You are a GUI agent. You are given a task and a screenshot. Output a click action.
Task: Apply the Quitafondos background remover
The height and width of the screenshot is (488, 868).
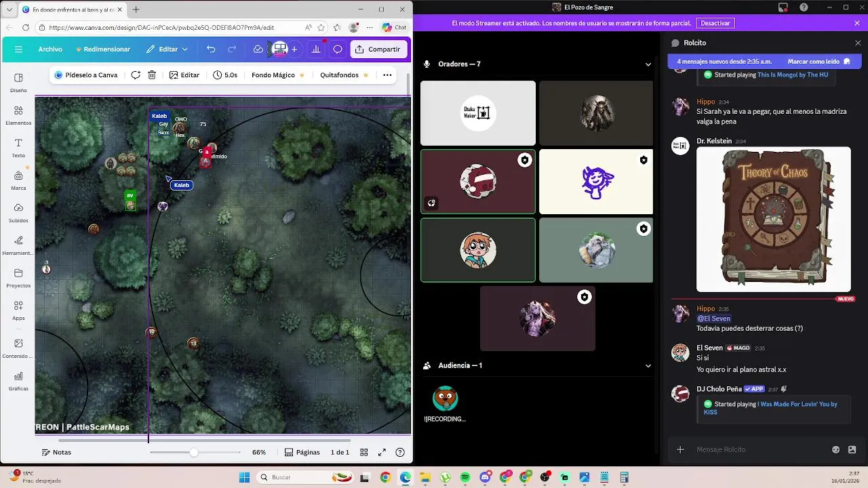click(x=344, y=75)
